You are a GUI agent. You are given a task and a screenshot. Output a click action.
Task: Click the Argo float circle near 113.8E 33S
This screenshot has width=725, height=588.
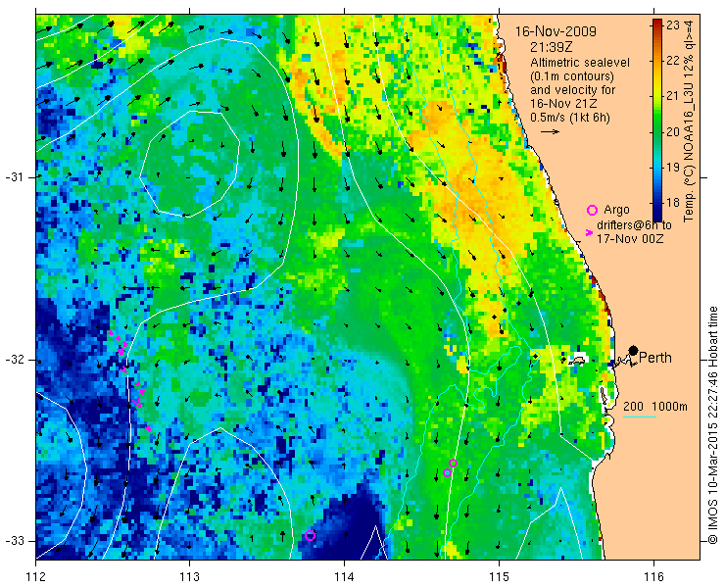311,535
